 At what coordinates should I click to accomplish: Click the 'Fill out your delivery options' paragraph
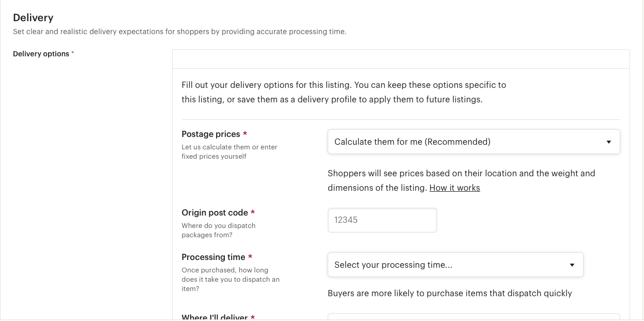344,92
